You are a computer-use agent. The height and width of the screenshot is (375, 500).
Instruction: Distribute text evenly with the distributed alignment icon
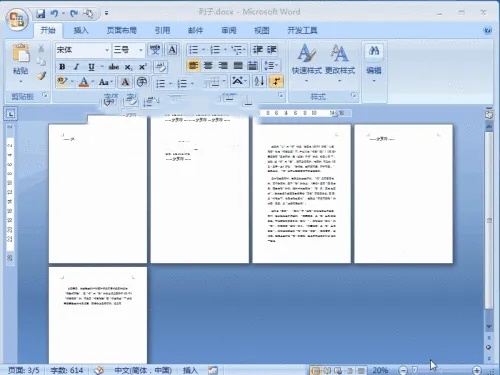pos(253,66)
